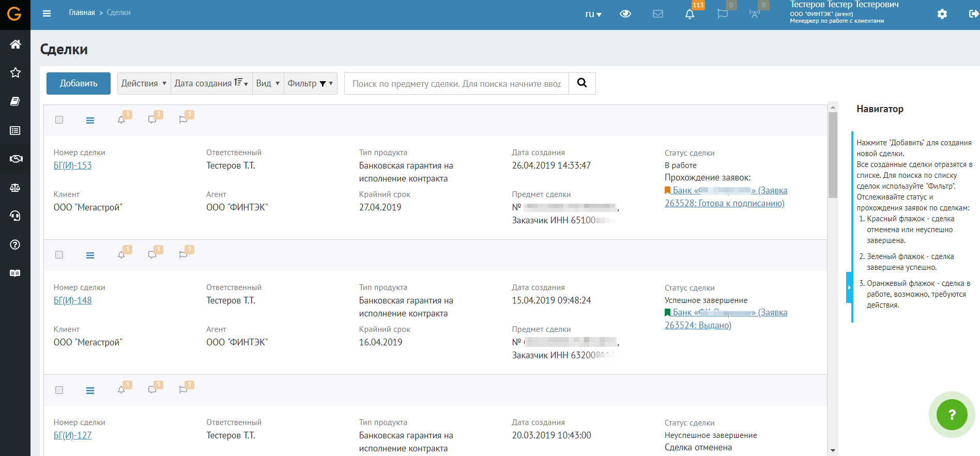
Task: Open flag tasks for deal БГ(И)-127
Action: coord(183,390)
